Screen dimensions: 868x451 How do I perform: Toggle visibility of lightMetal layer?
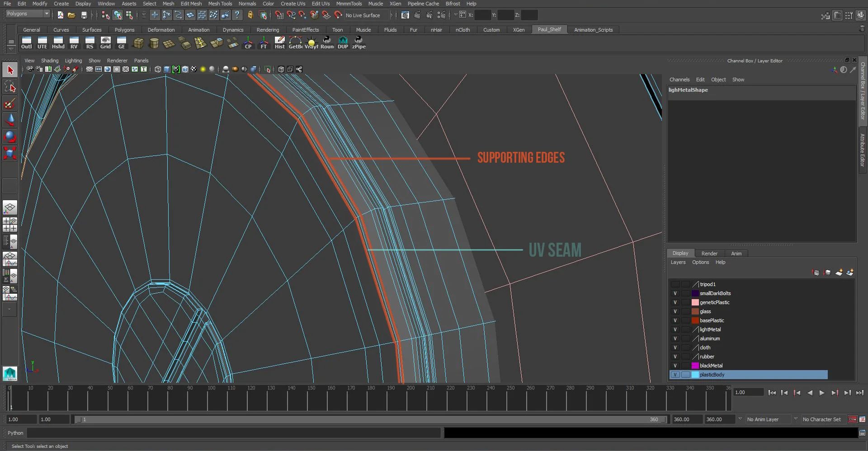(675, 329)
